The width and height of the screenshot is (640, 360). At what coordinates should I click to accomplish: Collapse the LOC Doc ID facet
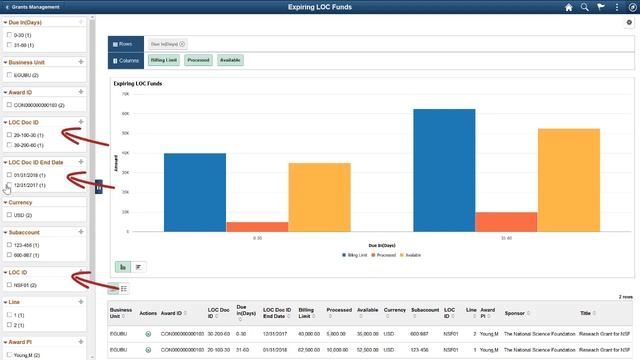tap(5, 122)
